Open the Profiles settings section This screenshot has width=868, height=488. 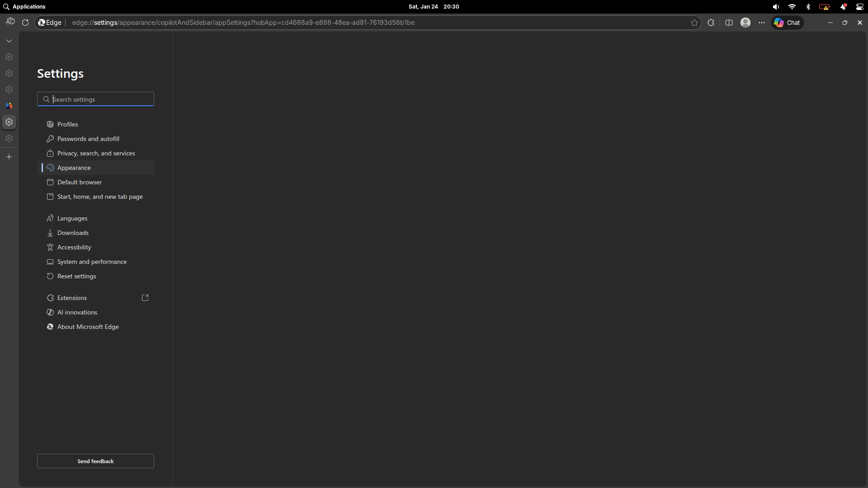click(67, 124)
